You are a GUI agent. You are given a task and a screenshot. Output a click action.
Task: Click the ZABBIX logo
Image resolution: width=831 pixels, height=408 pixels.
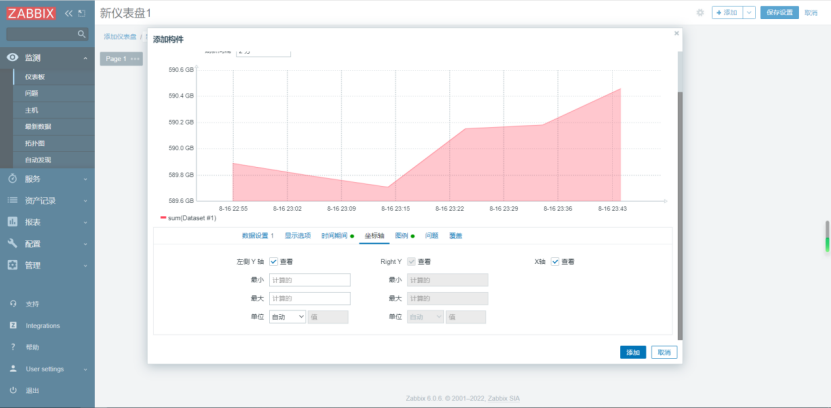31,14
